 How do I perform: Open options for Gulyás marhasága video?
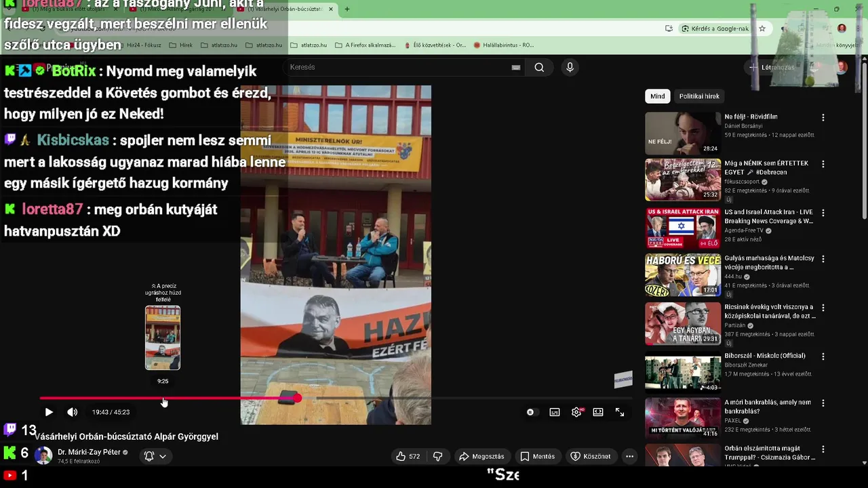pyautogui.click(x=823, y=259)
